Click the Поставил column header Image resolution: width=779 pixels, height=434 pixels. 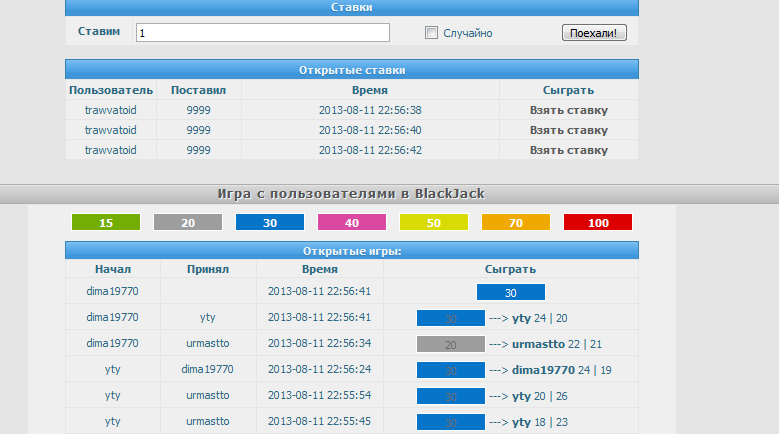pyautogui.click(x=198, y=90)
